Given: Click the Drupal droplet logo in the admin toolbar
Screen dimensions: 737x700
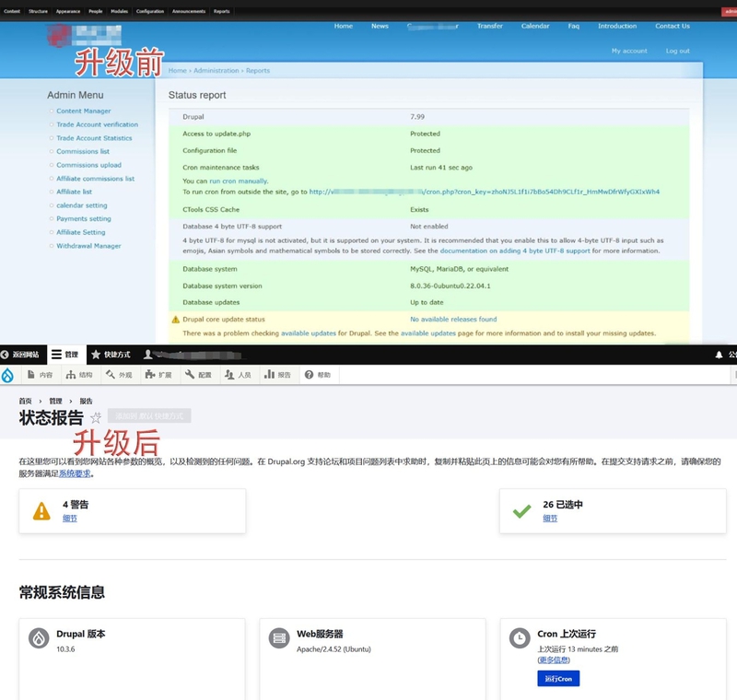Looking at the screenshot, I should 7,375.
